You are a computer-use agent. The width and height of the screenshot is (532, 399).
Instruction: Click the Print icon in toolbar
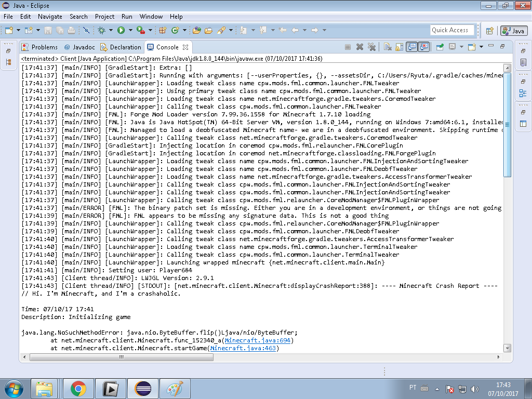coord(71,30)
